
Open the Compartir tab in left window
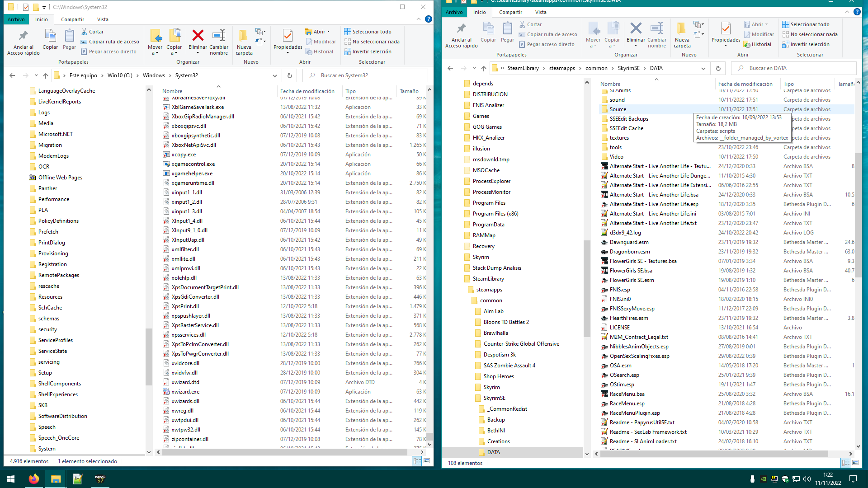click(72, 19)
